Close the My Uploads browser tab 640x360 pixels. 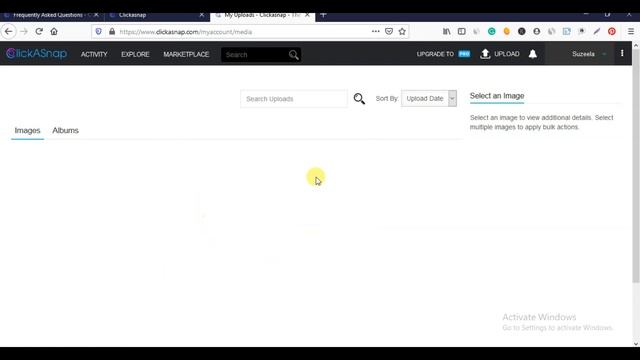[307, 15]
